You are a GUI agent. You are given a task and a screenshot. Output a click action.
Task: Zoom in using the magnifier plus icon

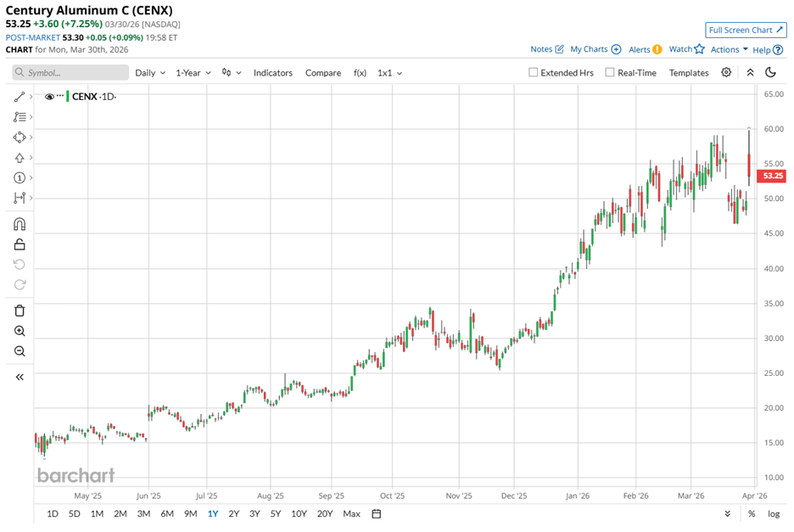(20, 331)
